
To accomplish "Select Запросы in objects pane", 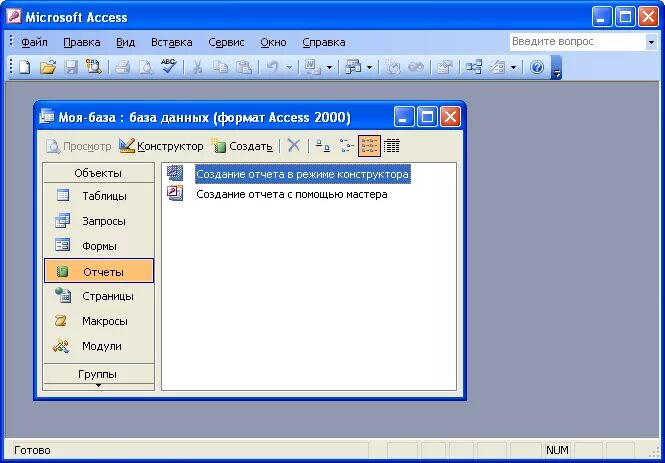I will (98, 221).
